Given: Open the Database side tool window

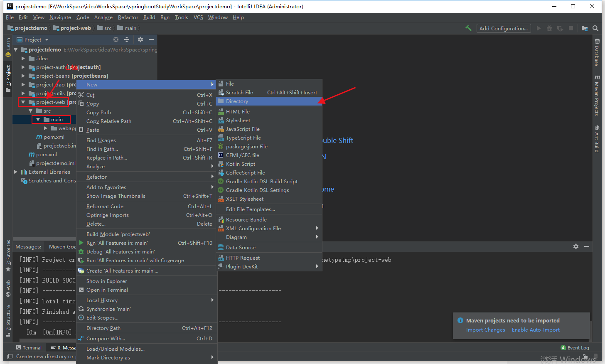Looking at the screenshot, I should (x=597, y=52).
